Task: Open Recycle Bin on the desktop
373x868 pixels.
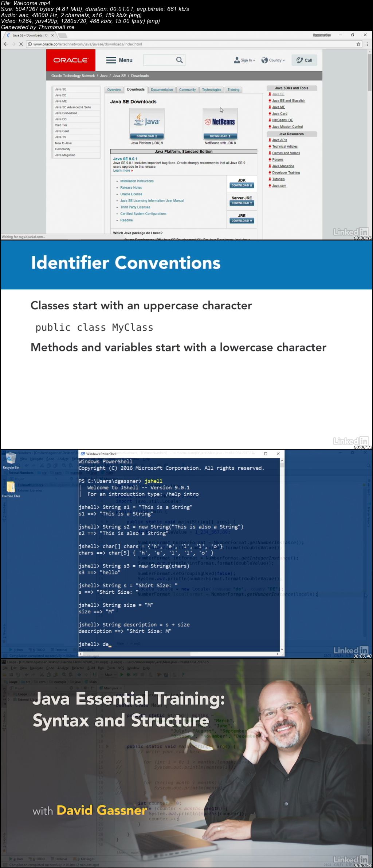Action: point(11,461)
